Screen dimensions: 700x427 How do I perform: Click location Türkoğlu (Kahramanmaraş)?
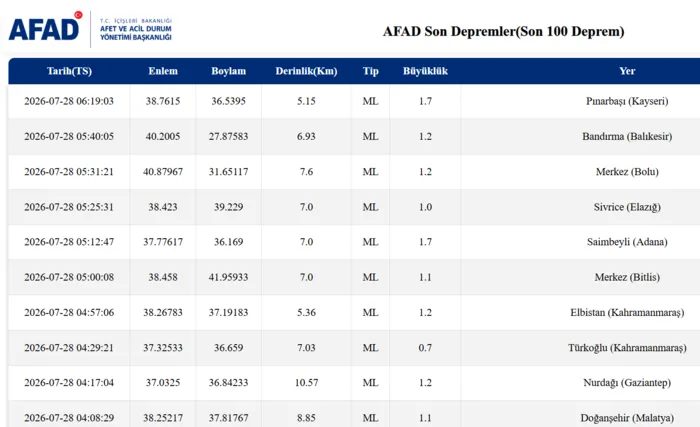pyautogui.click(x=627, y=348)
